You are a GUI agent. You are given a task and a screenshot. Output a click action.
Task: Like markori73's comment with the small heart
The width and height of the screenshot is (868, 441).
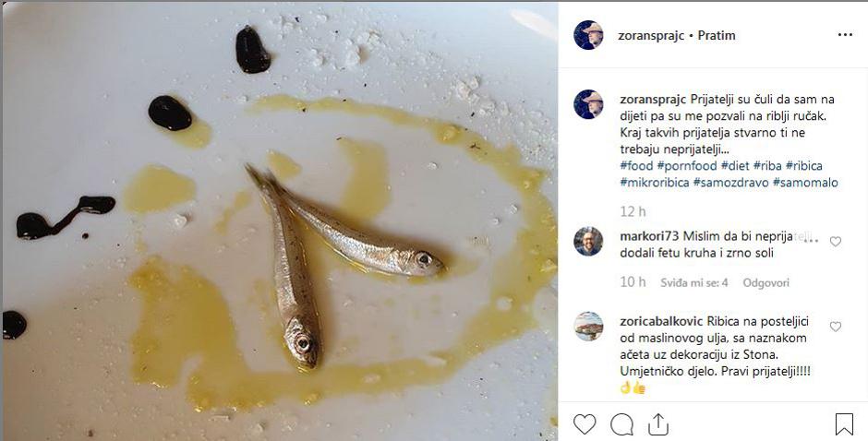tap(836, 242)
